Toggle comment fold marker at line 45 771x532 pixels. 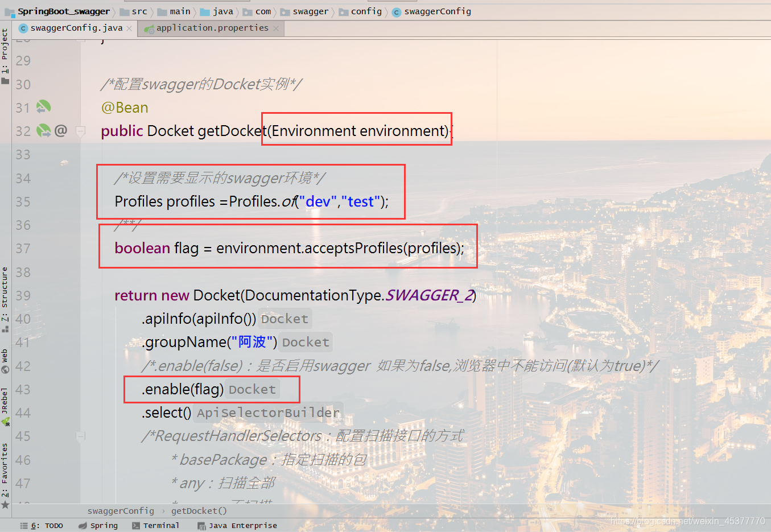click(x=81, y=436)
